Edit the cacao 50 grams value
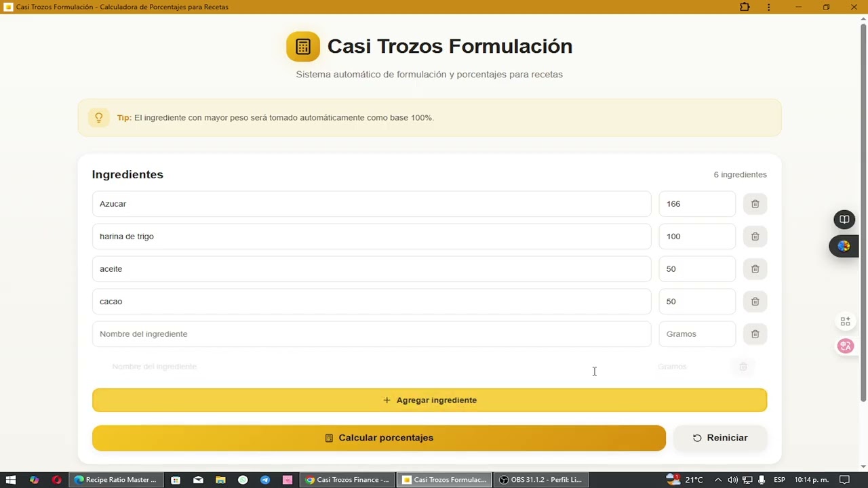Viewport: 868px width, 488px height. [x=697, y=302]
